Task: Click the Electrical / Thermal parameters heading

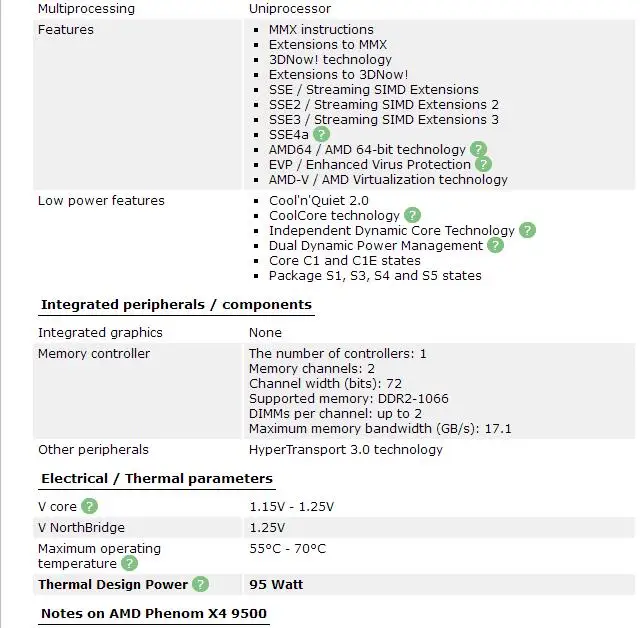Action: click(157, 478)
